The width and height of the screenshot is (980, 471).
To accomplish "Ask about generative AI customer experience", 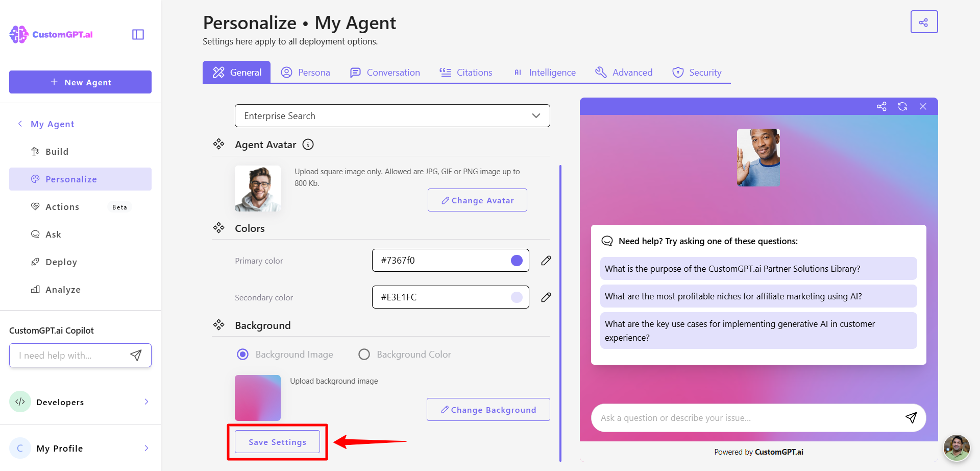I will (x=758, y=331).
